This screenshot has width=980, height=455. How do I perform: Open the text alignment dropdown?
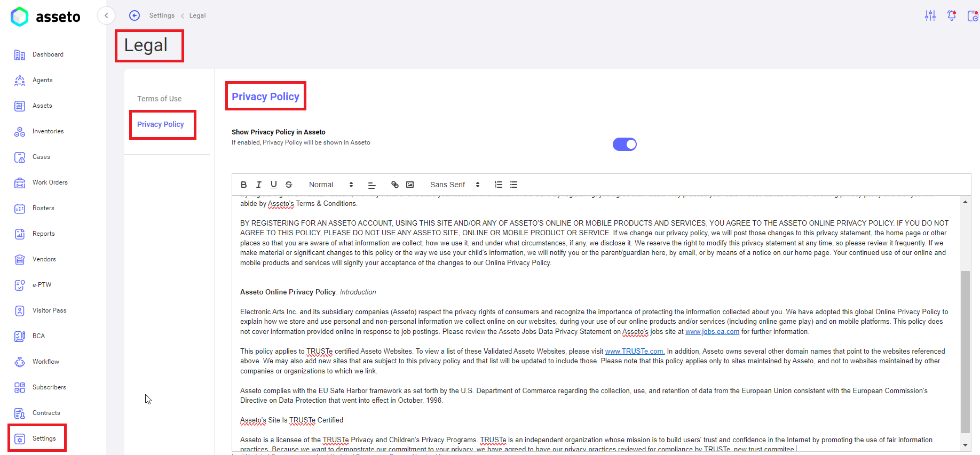372,185
